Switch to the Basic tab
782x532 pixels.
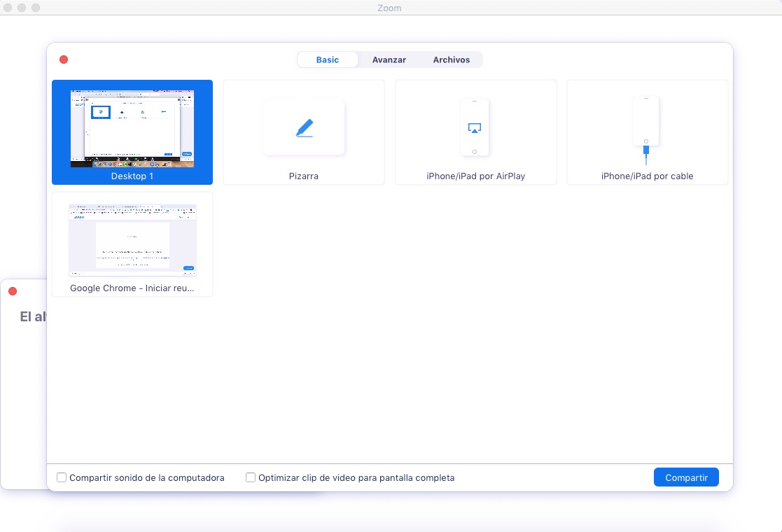(x=327, y=59)
